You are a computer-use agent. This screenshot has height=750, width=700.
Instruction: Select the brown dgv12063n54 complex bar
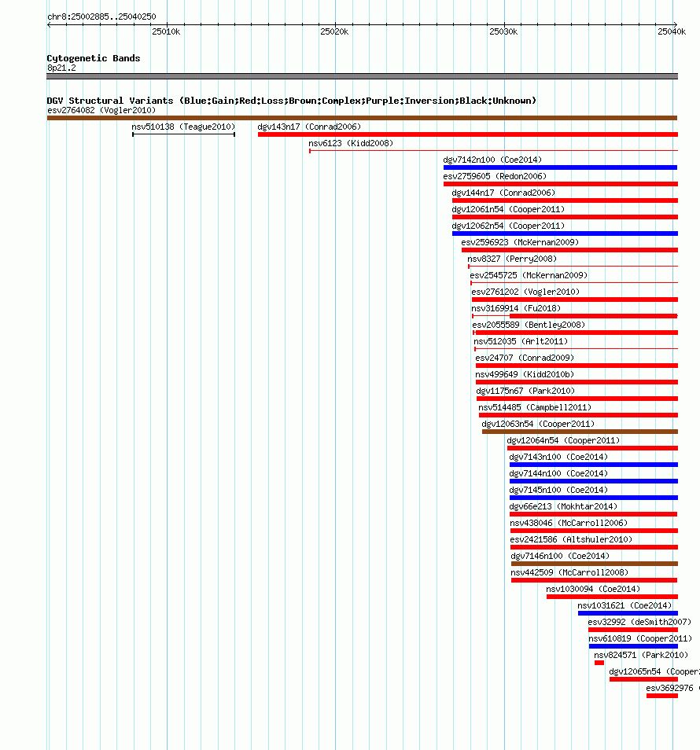(x=580, y=432)
